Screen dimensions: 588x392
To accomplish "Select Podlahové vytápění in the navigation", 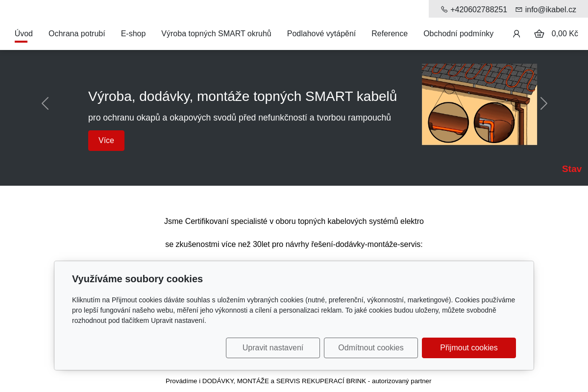I will pyautogui.click(x=321, y=33).
